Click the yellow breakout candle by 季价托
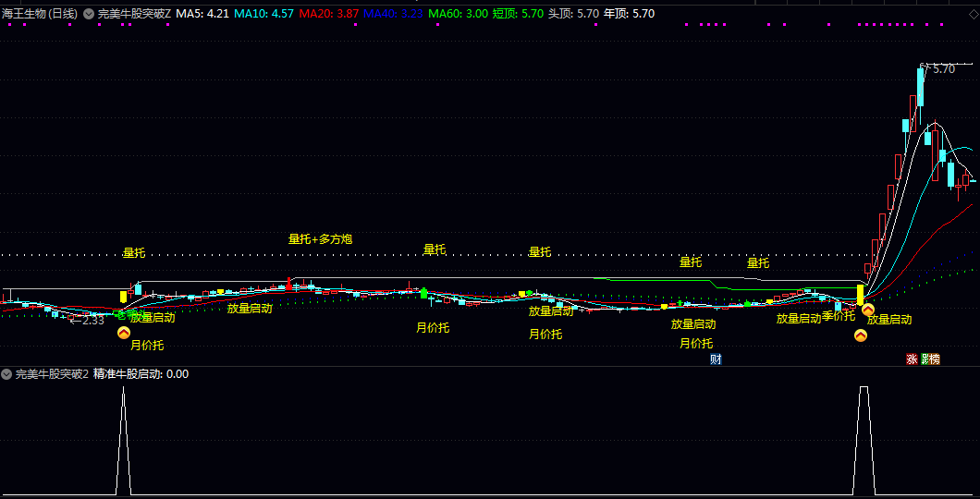This screenshot has width=980, height=499. (x=860, y=294)
